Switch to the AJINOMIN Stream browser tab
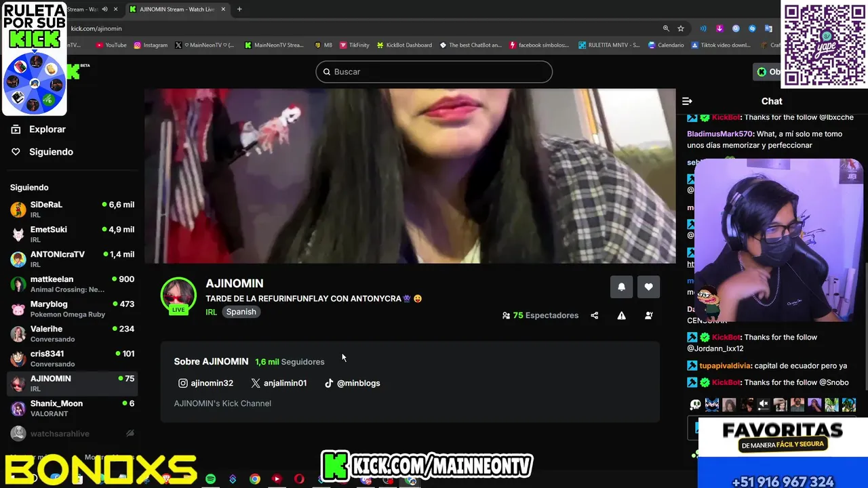This screenshot has width=868, height=488. 176,9
